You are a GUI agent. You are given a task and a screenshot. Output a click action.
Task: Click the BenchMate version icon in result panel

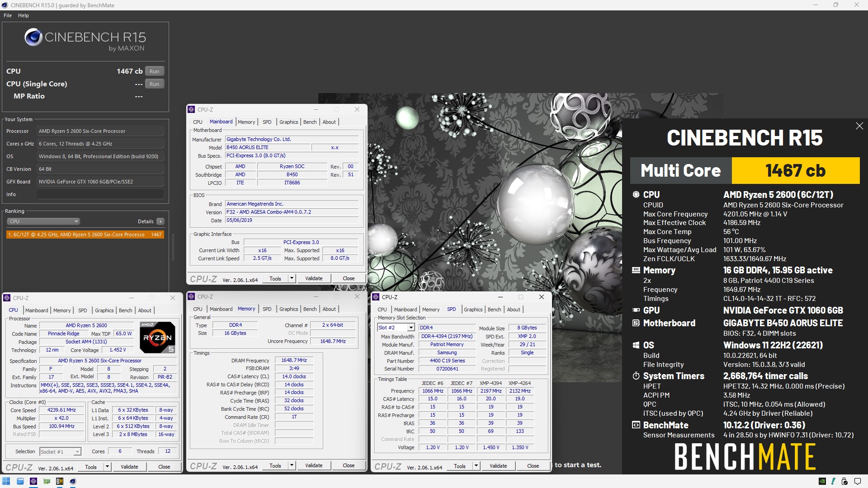636,425
